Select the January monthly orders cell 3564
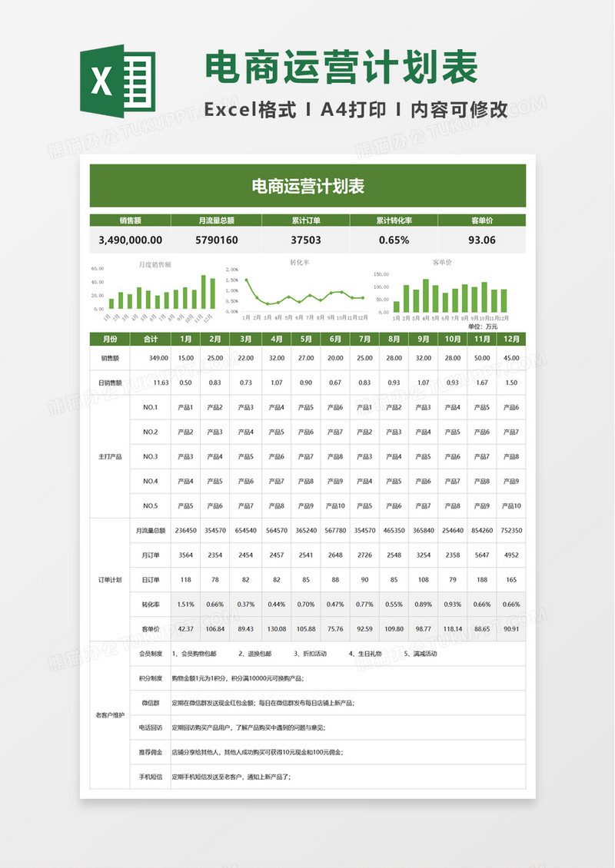This screenshot has height=868, width=615. 185,555
